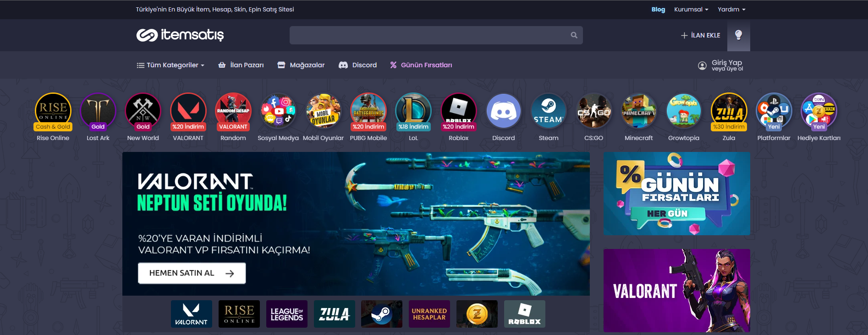The image size is (868, 335).
Task: Open the Mağazalar menu item
Action: (301, 65)
